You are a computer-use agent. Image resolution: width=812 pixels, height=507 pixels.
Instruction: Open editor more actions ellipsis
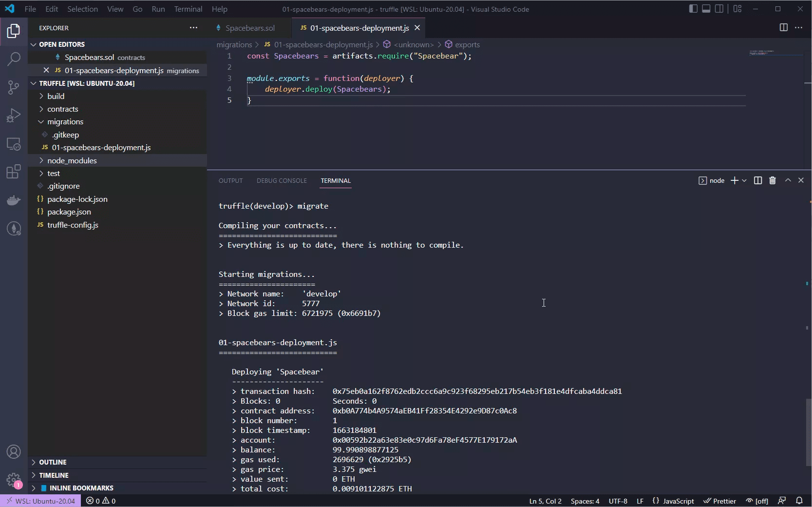[798, 28]
